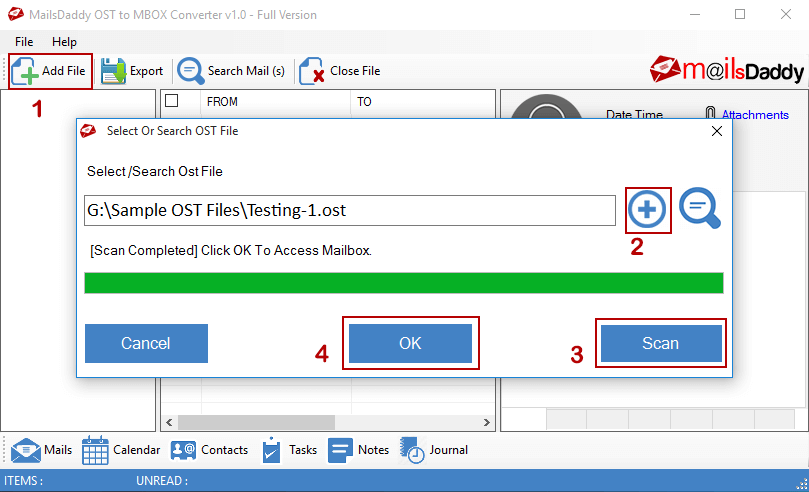The width and height of the screenshot is (809, 492).
Task: Click the MailsDaddy logo
Action: [x=726, y=70]
